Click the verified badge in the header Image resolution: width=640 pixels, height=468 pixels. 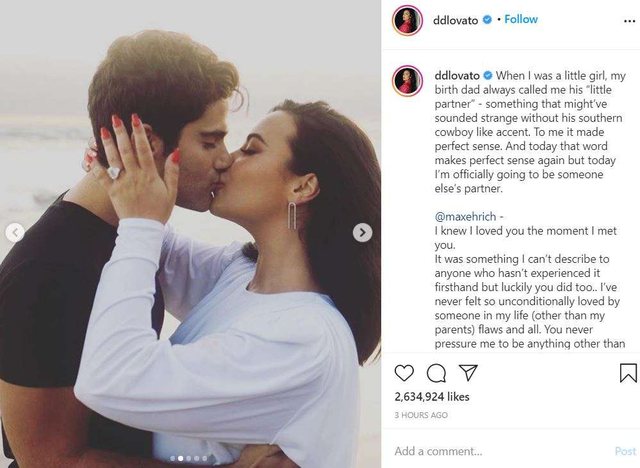487,20
